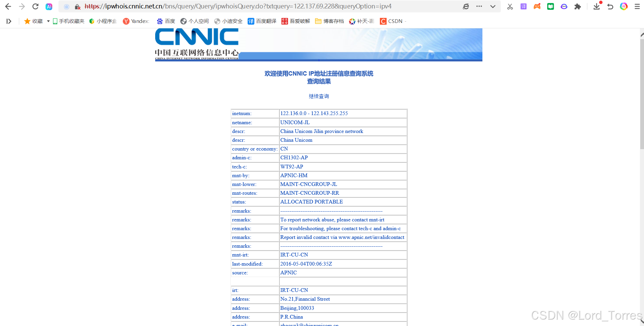644x326 pixels.
Task: Click the address No.21,Financial Street
Action: click(x=305, y=299)
